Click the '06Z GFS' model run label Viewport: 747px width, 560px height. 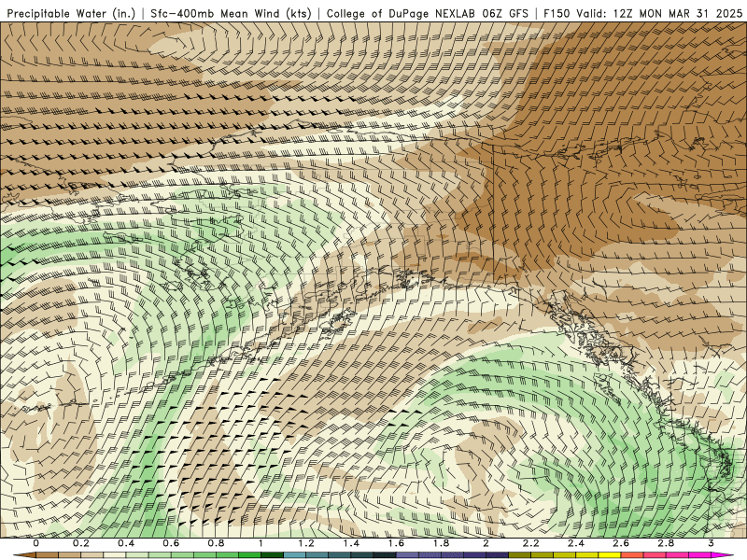point(504,13)
